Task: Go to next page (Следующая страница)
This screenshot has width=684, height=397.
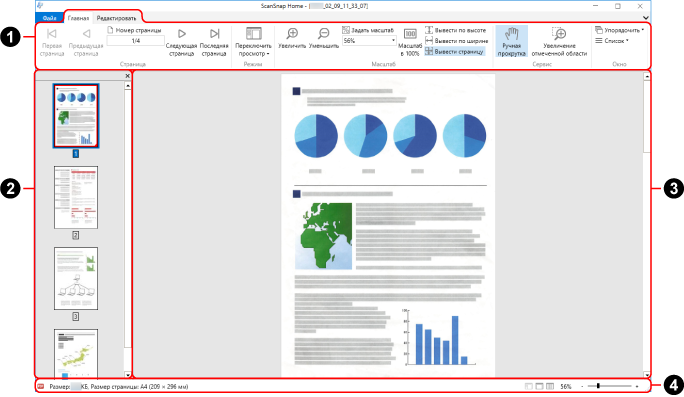Action: 181,42
